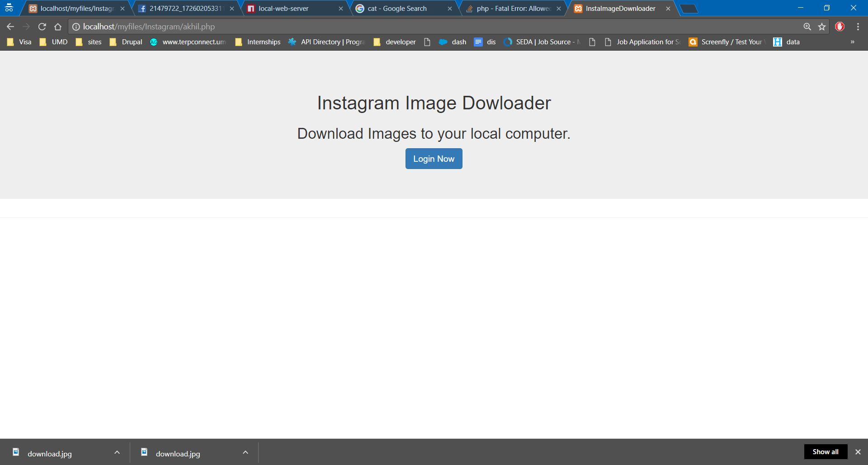Viewport: 868px width, 465px height.
Task: Minimize the Chrome window
Action: click(801, 8)
